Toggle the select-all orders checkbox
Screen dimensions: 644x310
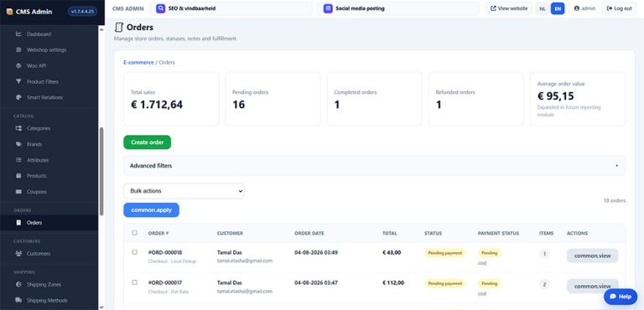pos(135,233)
